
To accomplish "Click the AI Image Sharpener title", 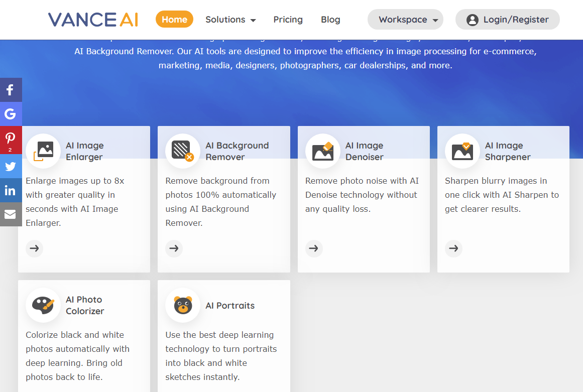I will [x=508, y=151].
